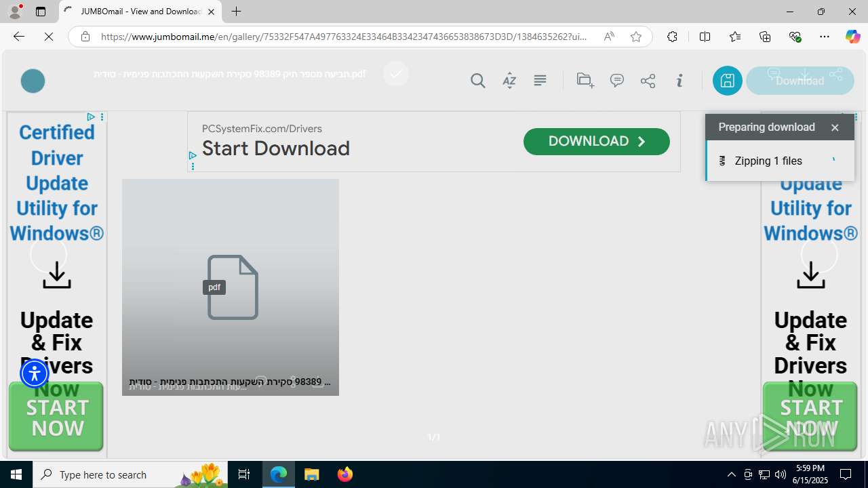Image resolution: width=868 pixels, height=488 pixels.
Task: Open Task View on taskbar
Action: (x=244, y=474)
